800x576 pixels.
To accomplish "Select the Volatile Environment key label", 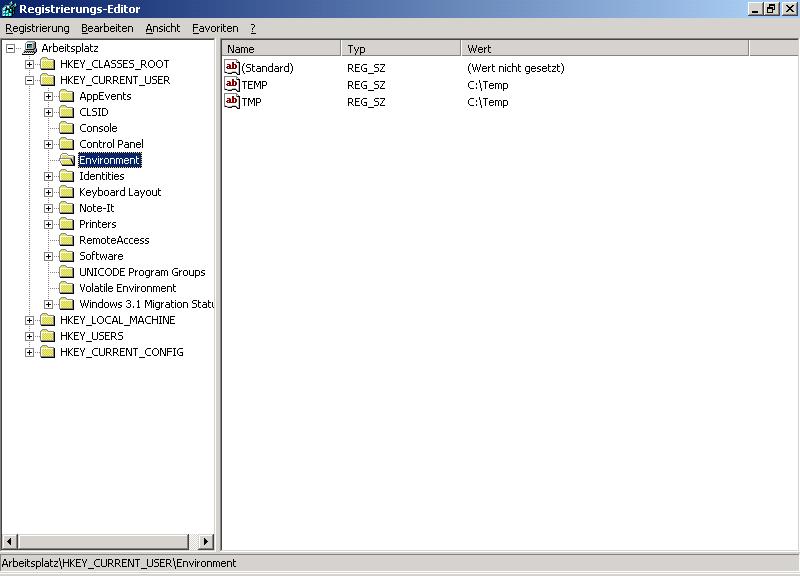I will [x=128, y=288].
